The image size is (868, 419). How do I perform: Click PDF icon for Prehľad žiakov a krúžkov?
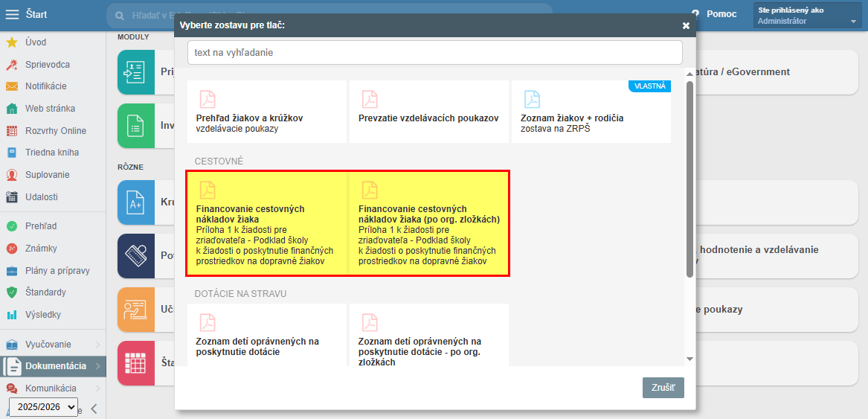pyautogui.click(x=208, y=99)
